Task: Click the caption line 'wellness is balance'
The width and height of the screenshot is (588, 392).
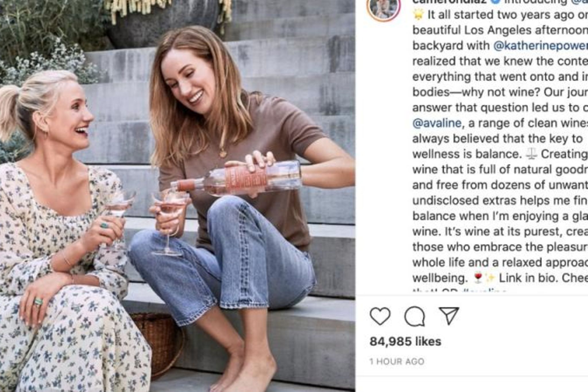Action: click(x=467, y=154)
